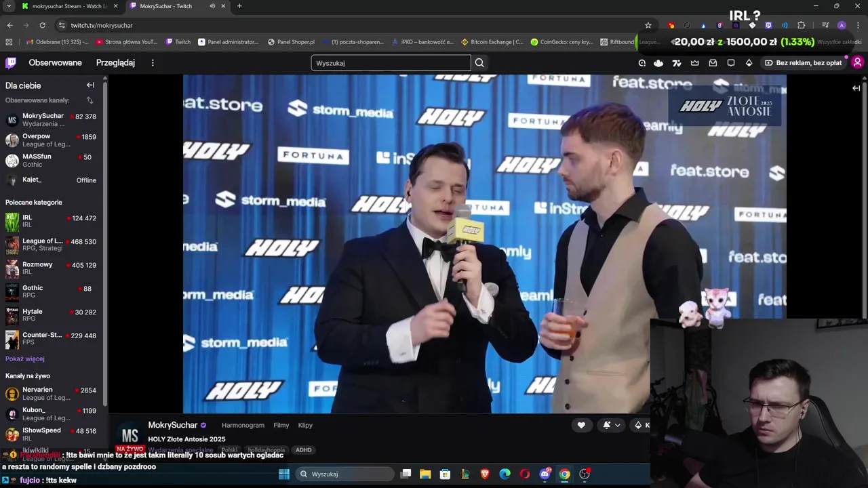Viewport: 868px width, 488px height.
Task: Open the Prime loot crown icon
Action: (x=695, y=63)
